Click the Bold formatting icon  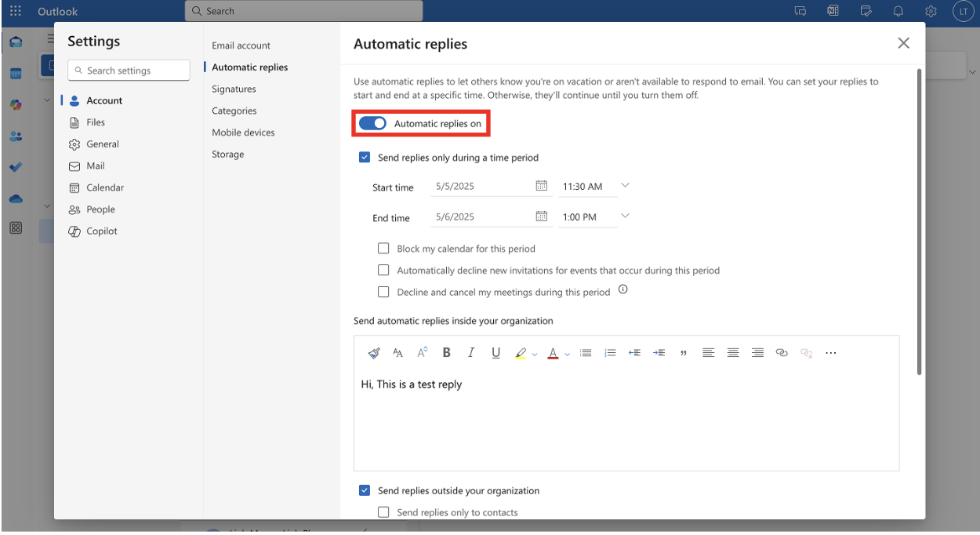click(447, 353)
